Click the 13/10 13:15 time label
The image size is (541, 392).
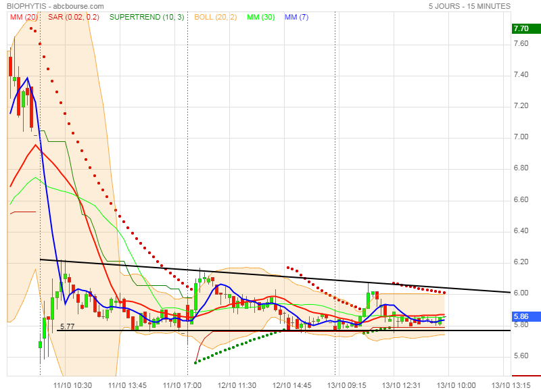511,385
